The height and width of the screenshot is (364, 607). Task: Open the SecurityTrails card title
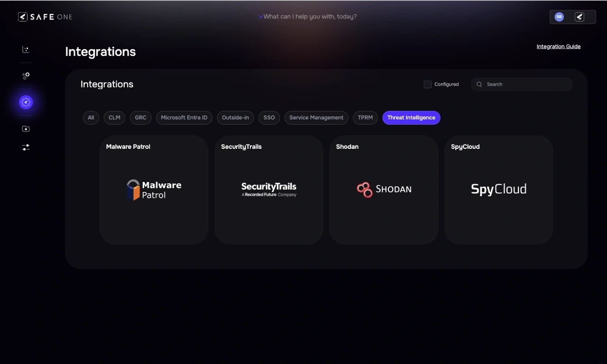[241, 147]
